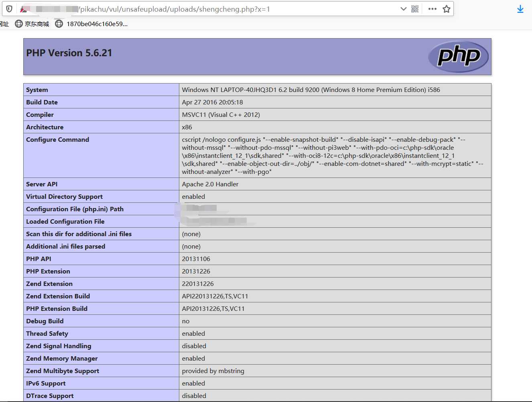Viewport: 532px width, 402px height.
Task: Select the Build Date row label
Action: [x=42, y=102]
